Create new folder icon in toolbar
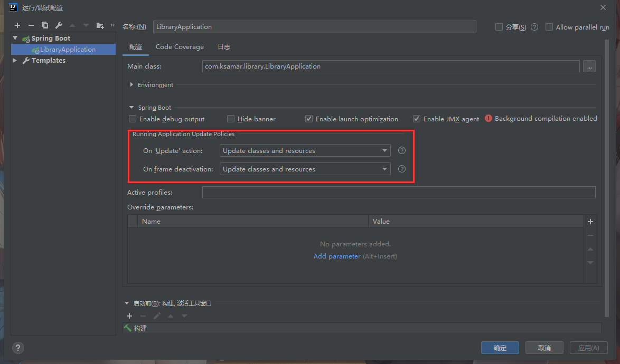 pos(100,26)
